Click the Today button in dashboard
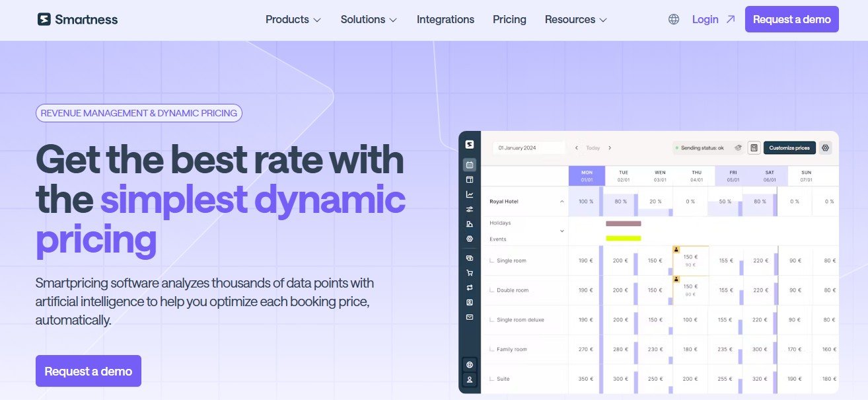Screen dimensions: 868x400 point(593,148)
